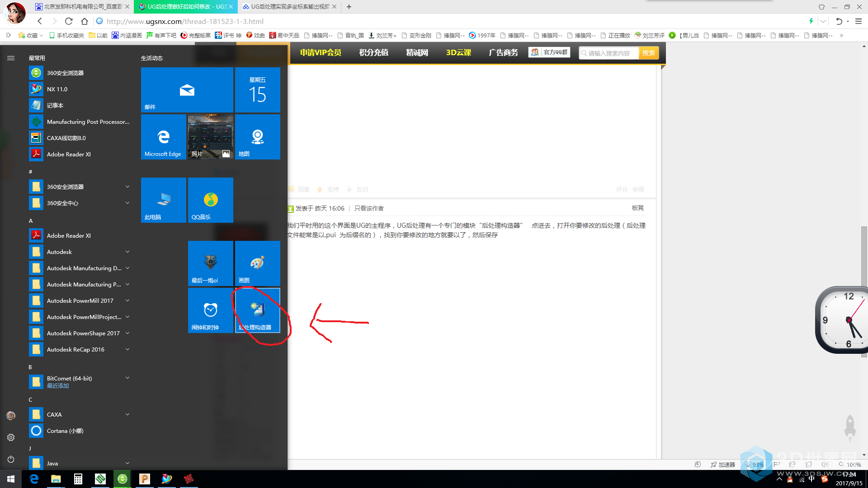Open Manufacturing Post Processor entry

point(80,122)
